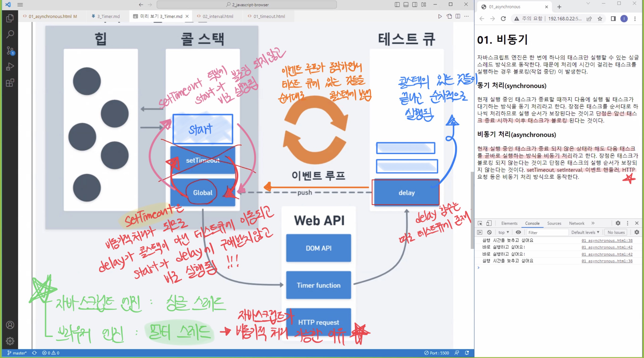This screenshot has height=358, width=644.
Task: Go back in VS Code navigation
Action: pos(141,4)
